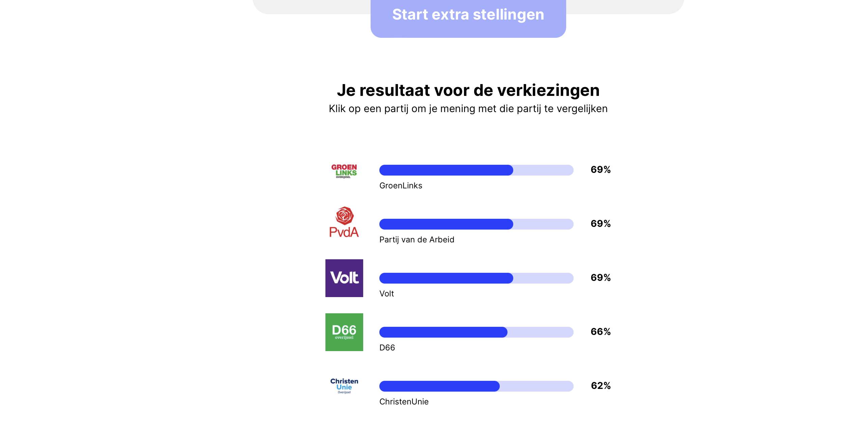The width and height of the screenshot is (868, 422).
Task: Click GroenLinks 69% score
Action: pos(601,169)
